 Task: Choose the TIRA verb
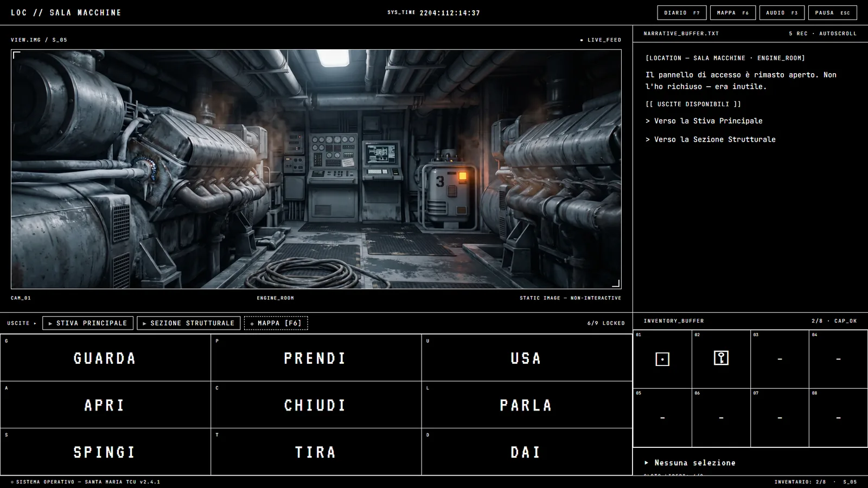316,452
